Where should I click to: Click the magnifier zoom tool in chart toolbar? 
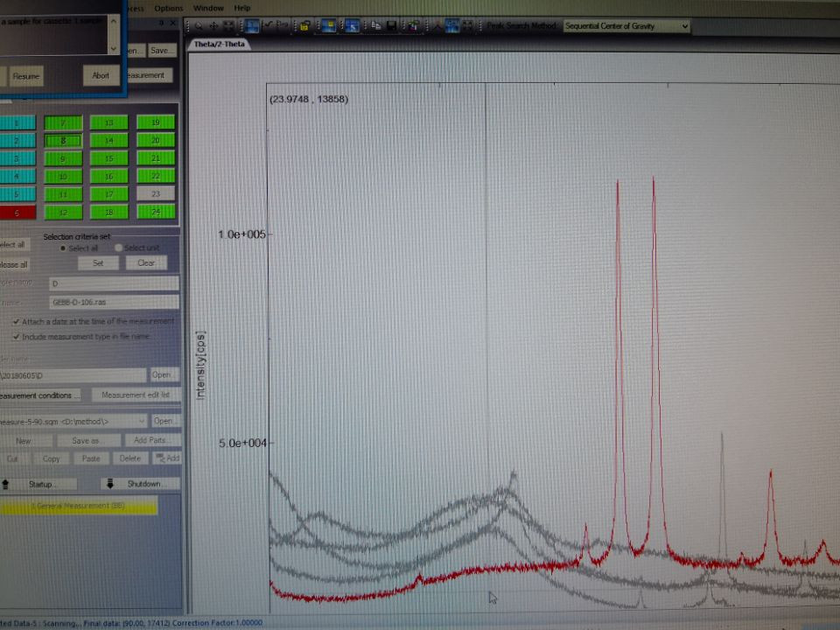199,26
